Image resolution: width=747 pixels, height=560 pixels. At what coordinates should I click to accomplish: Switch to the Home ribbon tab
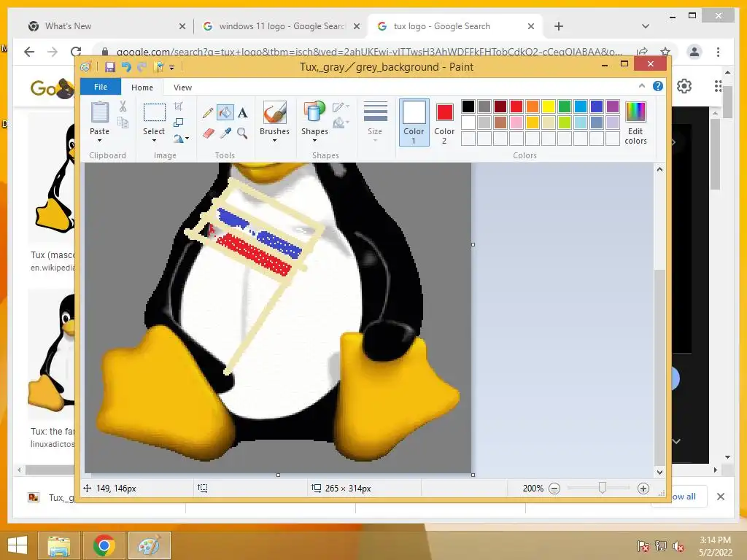[142, 87]
